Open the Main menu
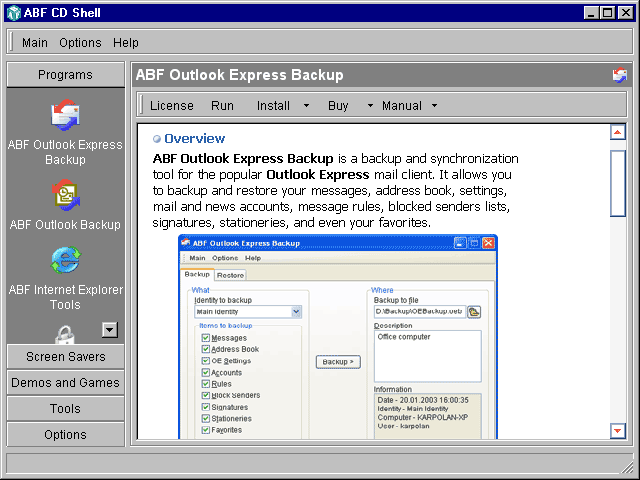This screenshot has width=640, height=480. [35, 43]
